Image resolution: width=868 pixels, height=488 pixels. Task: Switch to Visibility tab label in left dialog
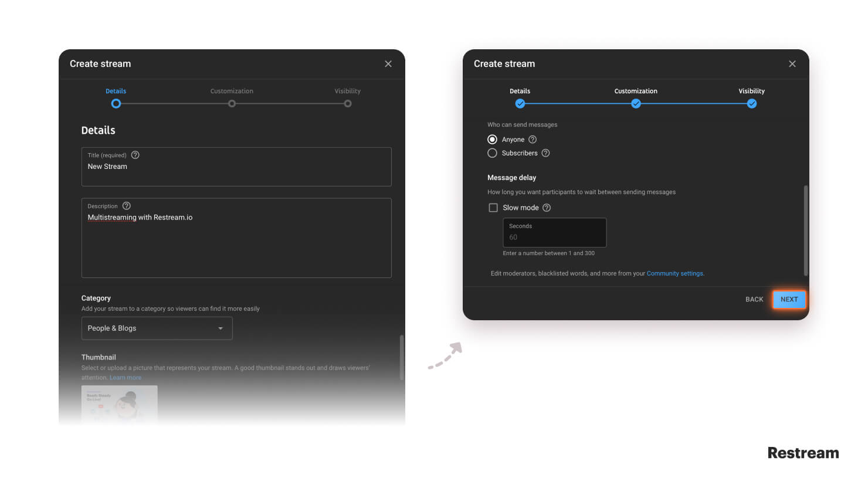coord(348,91)
